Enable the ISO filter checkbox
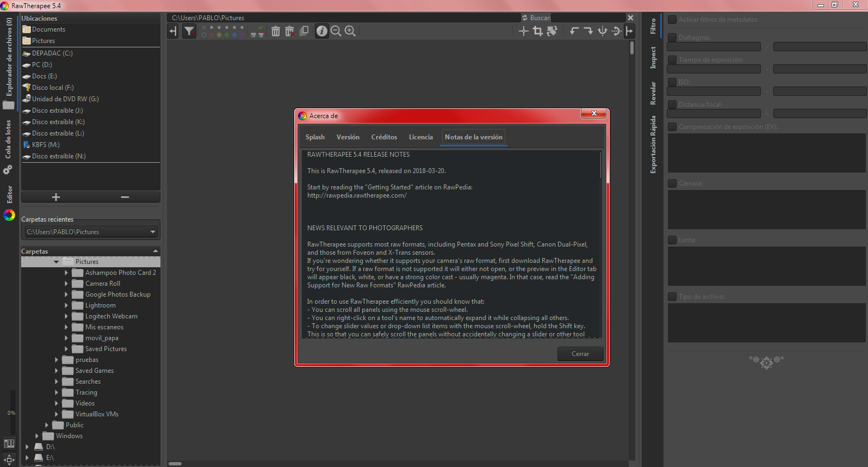 (x=672, y=82)
